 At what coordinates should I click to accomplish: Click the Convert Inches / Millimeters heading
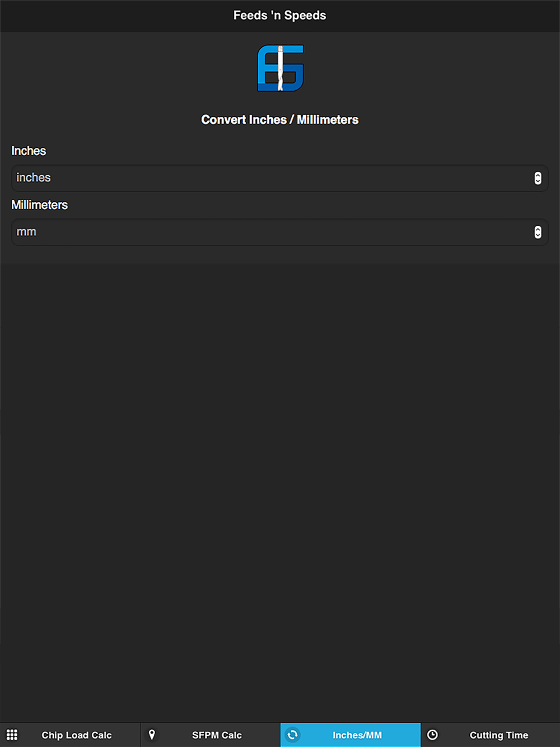(x=279, y=120)
